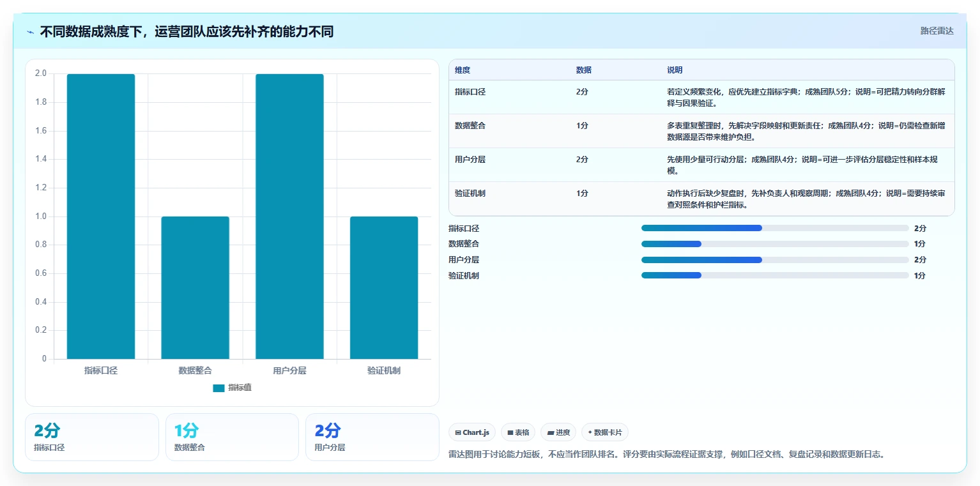Image resolution: width=980 pixels, height=486 pixels.
Task: Click the 验证机制 label beside its progress bar
Action: pos(464,276)
